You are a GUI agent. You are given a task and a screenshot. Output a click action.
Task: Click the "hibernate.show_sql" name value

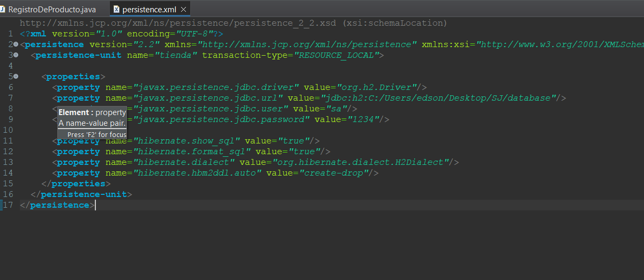(186, 141)
